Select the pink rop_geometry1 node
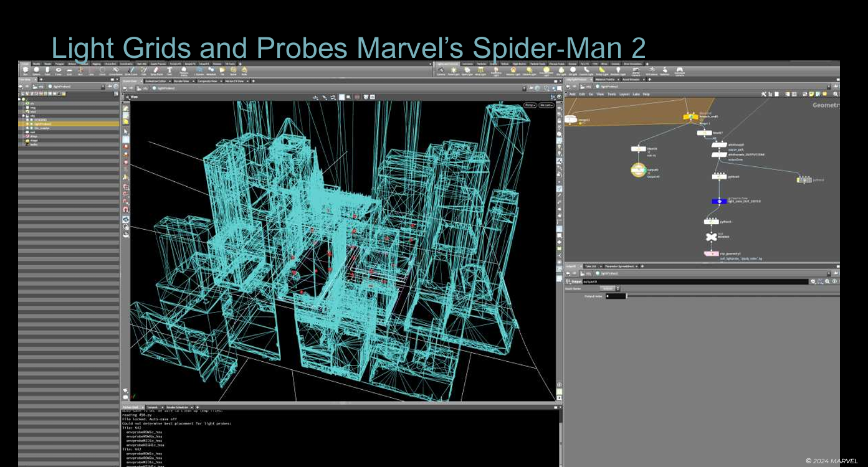The image size is (868, 467). pyautogui.click(x=711, y=253)
